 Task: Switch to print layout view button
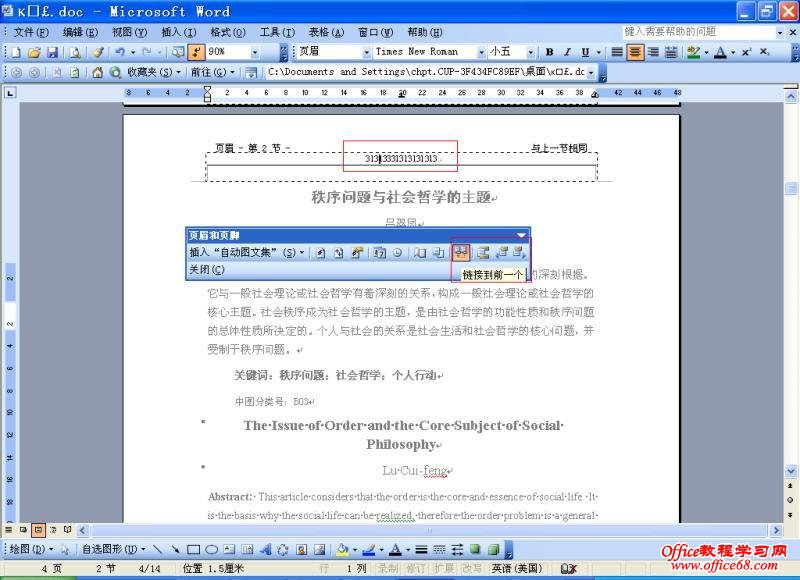[x=38, y=531]
